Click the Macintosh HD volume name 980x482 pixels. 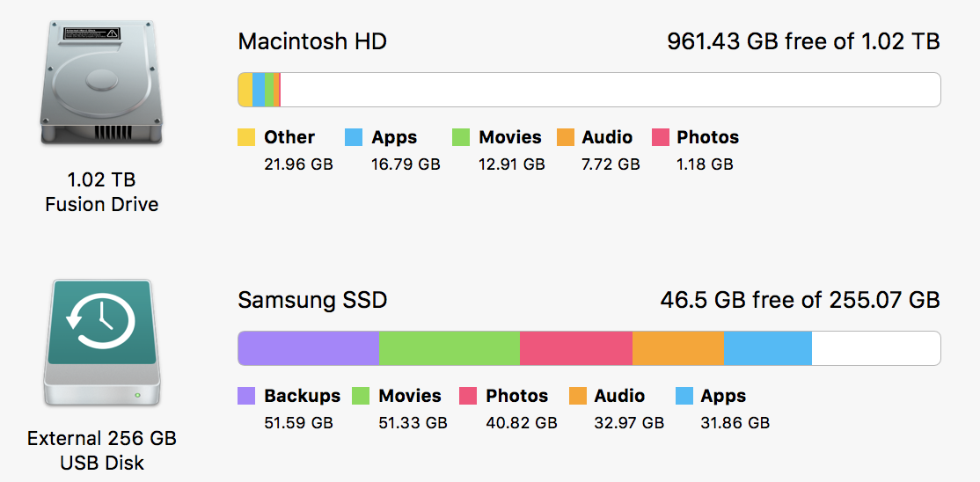[x=312, y=42]
